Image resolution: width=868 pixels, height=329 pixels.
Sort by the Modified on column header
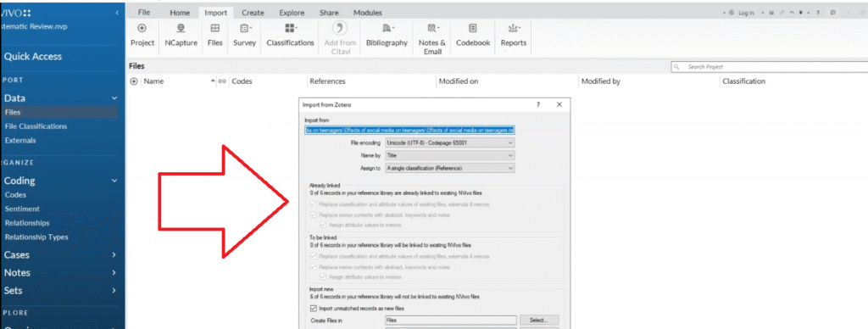[x=459, y=81]
